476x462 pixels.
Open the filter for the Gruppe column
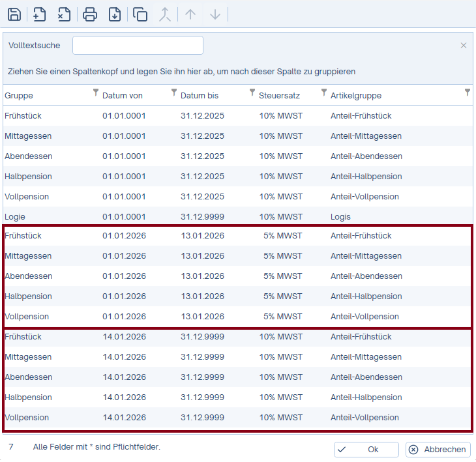[x=96, y=93]
